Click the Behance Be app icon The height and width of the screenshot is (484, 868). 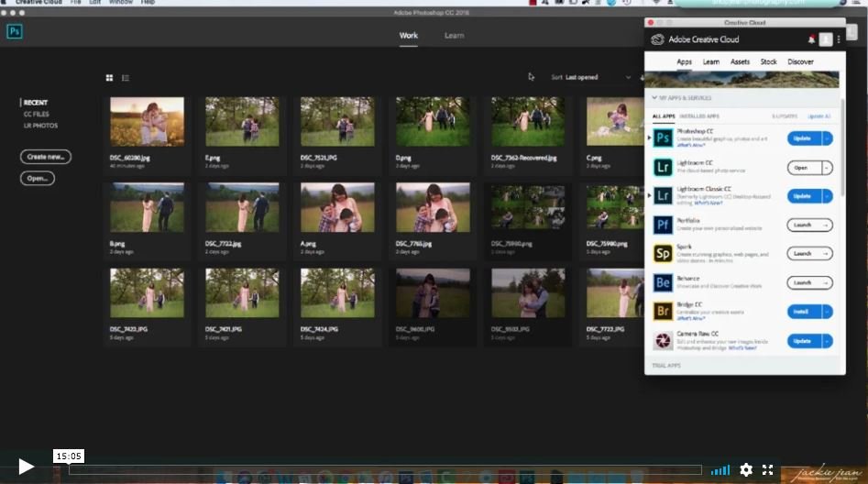663,283
